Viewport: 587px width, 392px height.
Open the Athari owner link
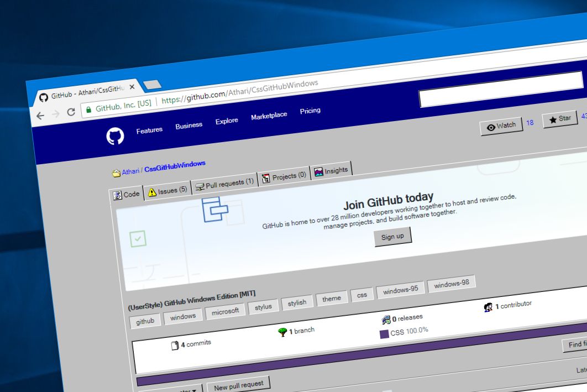click(130, 171)
